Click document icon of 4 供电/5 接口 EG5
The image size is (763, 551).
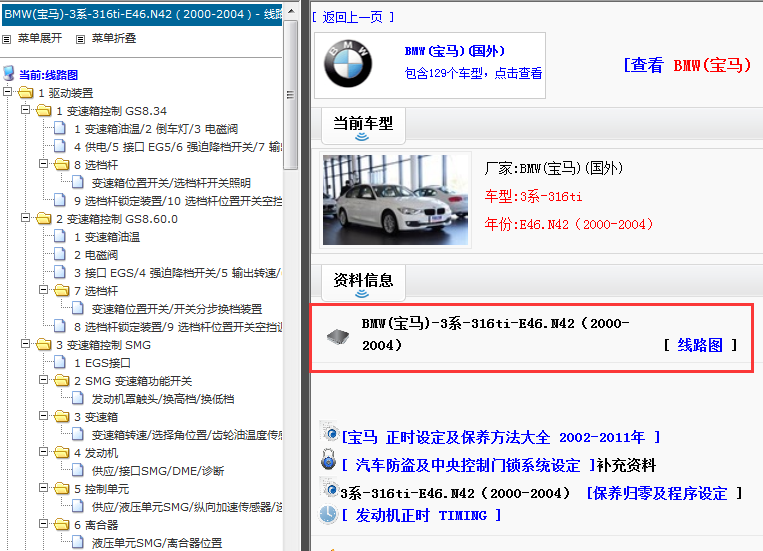pyautogui.click(x=60, y=146)
